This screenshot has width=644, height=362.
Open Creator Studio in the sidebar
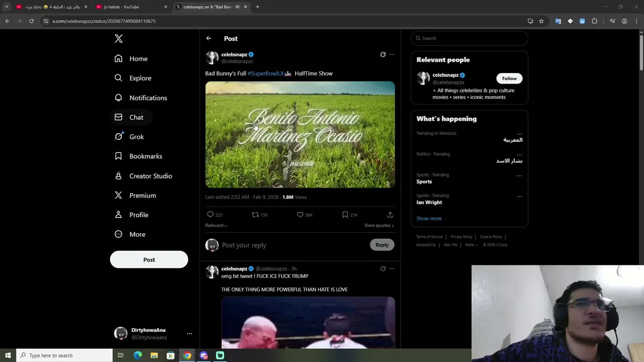point(143,176)
